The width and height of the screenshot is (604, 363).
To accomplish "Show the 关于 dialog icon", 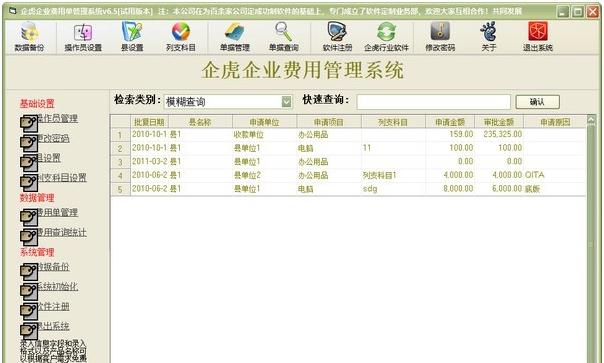I will click(488, 36).
